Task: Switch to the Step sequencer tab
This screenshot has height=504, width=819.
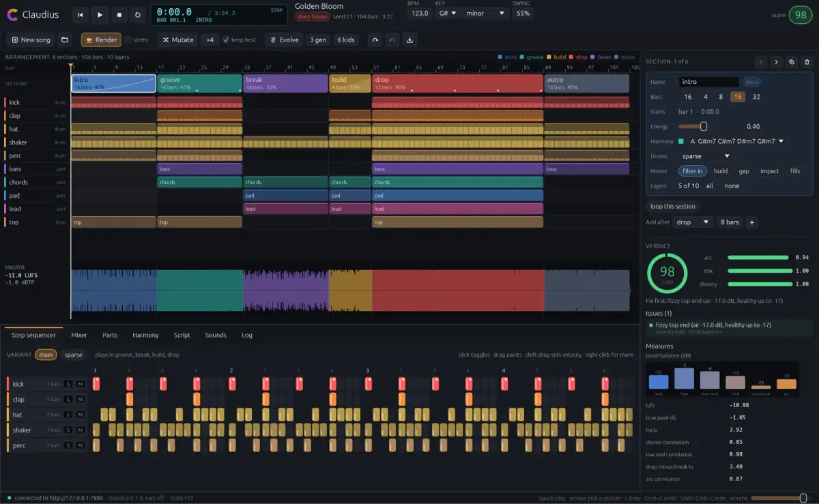Action: coord(33,335)
